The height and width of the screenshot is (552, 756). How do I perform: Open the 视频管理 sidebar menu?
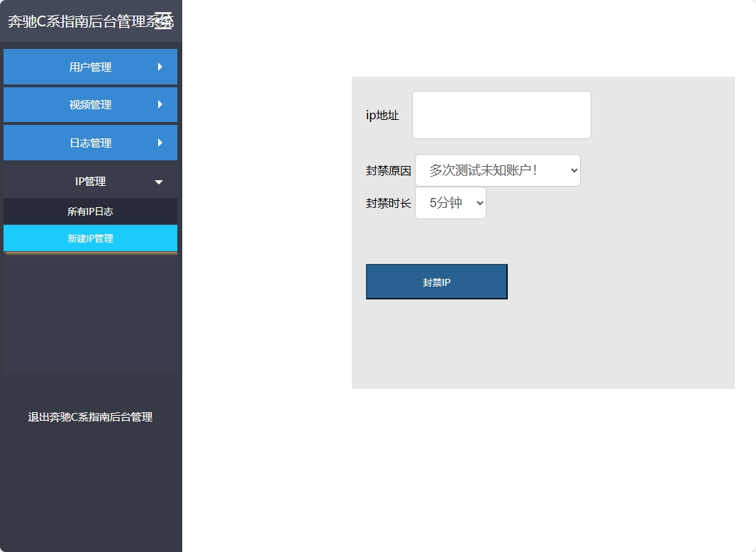(x=90, y=104)
